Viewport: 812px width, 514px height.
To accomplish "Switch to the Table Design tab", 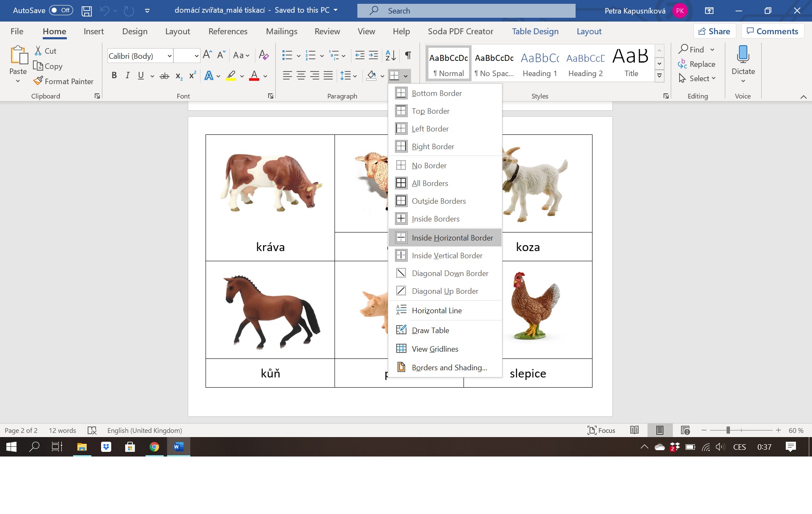I will point(535,31).
